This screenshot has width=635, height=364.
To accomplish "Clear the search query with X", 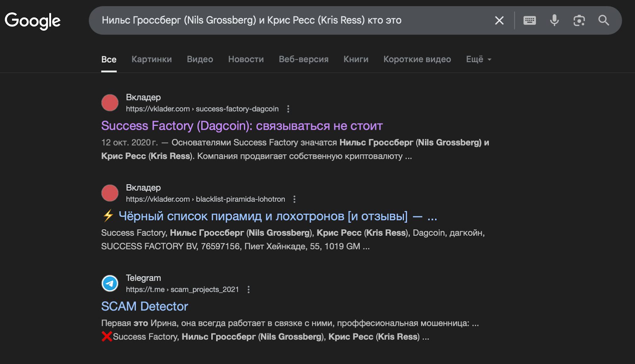I will (x=499, y=20).
